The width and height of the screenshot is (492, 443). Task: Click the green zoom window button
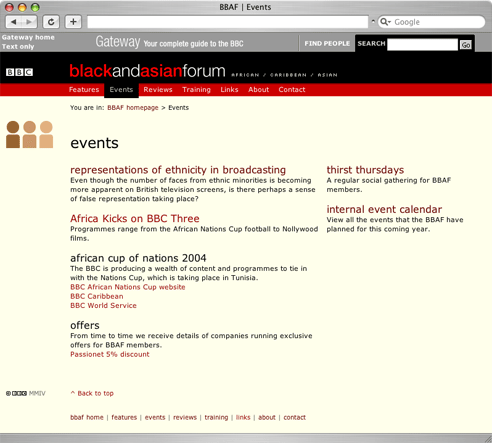tap(35, 7)
